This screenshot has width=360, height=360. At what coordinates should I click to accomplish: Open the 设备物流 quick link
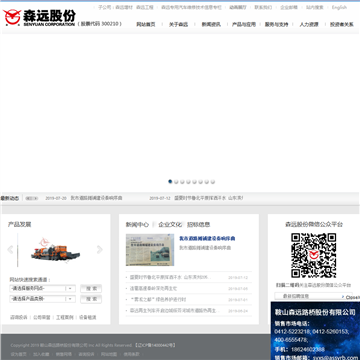pyautogui.click(x=88, y=318)
